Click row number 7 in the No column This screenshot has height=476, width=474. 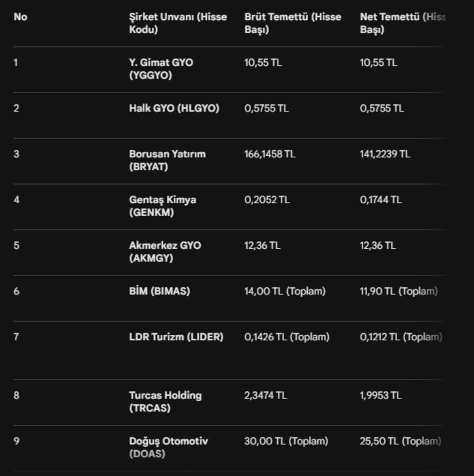point(16,337)
